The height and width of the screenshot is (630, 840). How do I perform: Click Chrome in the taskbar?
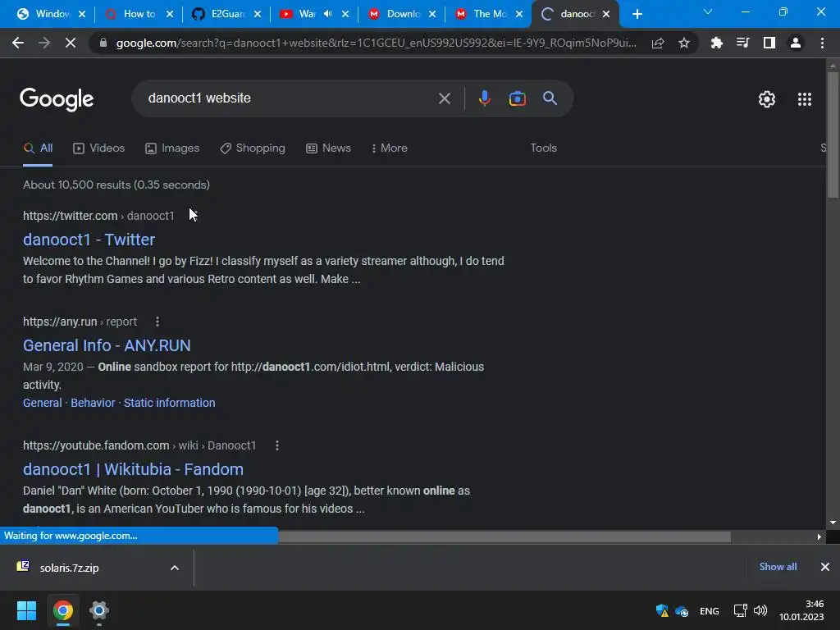tap(62, 610)
